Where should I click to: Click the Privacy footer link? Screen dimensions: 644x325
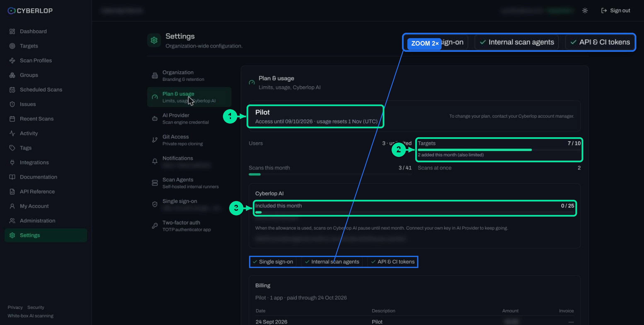(15, 307)
